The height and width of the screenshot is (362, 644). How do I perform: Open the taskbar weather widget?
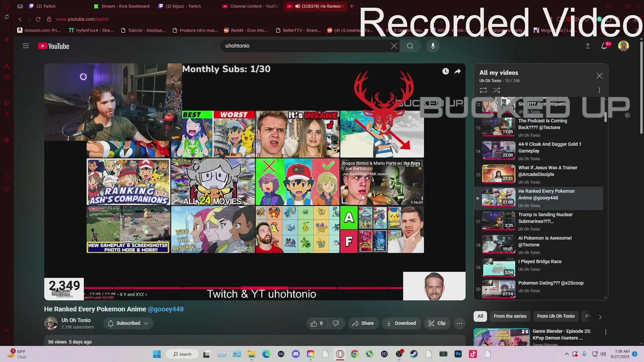[x=17, y=354]
